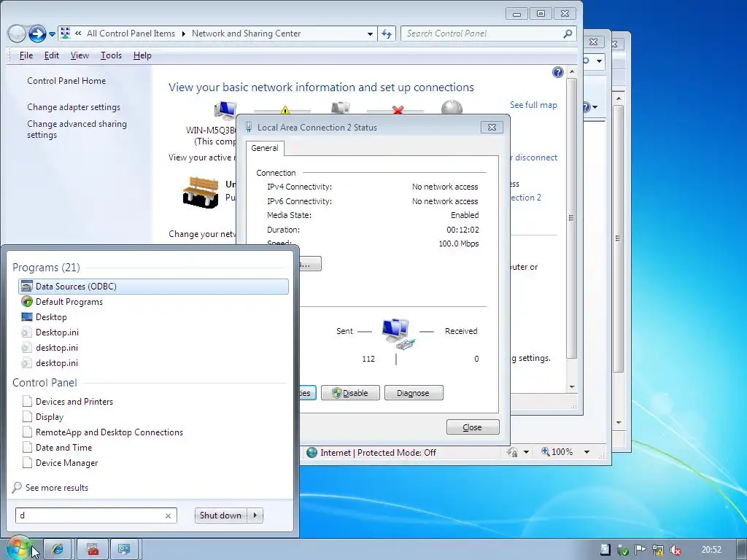Click the park bench public network icon
747x560 pixels.
201,192
